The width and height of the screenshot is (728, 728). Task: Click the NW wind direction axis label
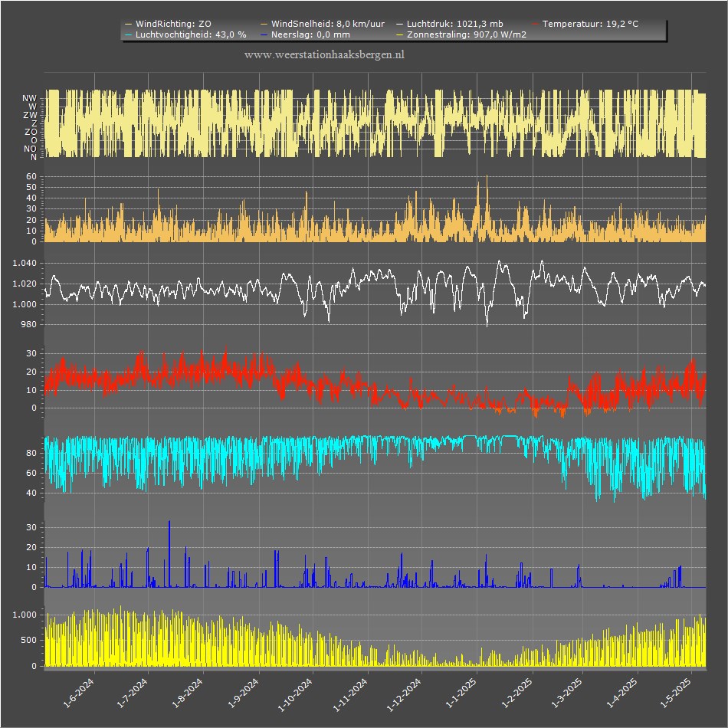29,98
